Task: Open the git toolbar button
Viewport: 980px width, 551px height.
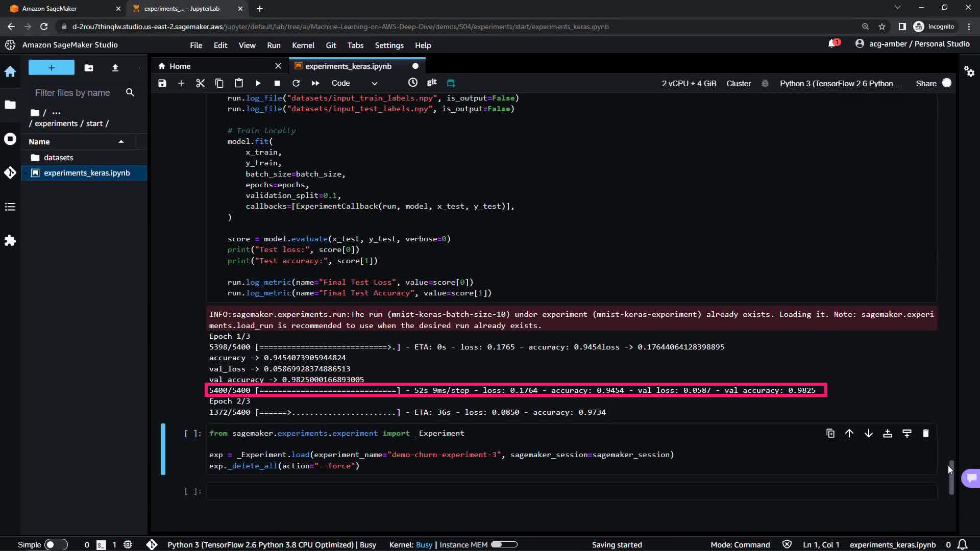Action: [x=432, y=83]
